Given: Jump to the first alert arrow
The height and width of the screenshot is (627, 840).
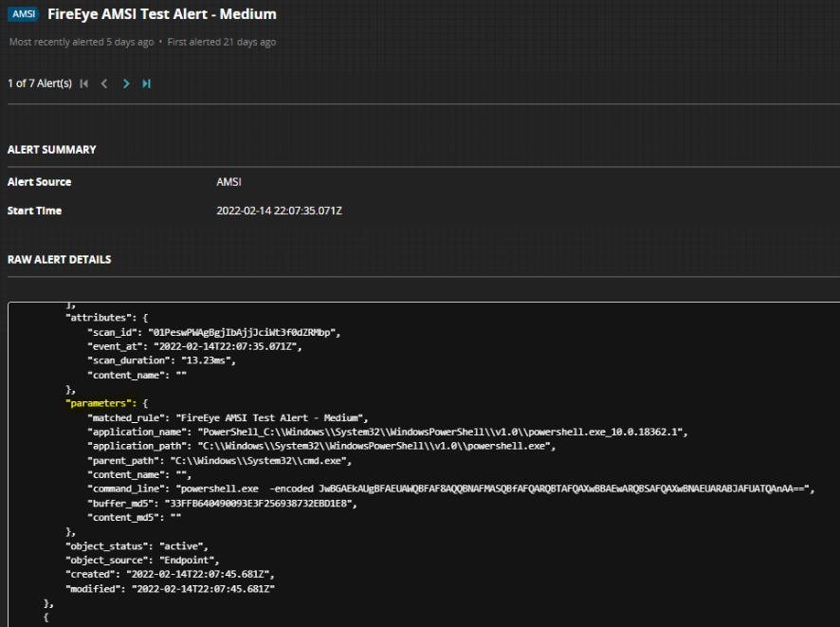Looking at the screenshot, I should [x=84, y=83].
